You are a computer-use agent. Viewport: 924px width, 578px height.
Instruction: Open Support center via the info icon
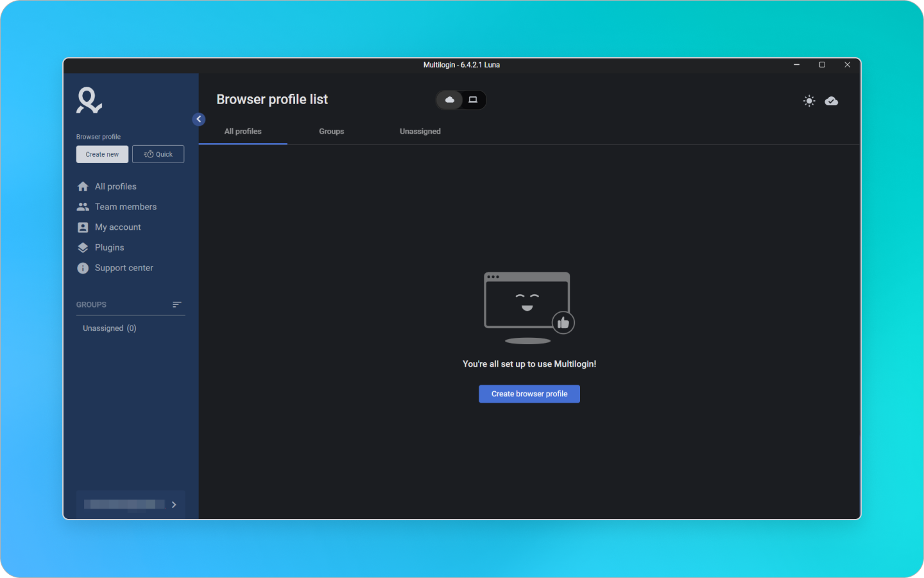coord(83,268)
